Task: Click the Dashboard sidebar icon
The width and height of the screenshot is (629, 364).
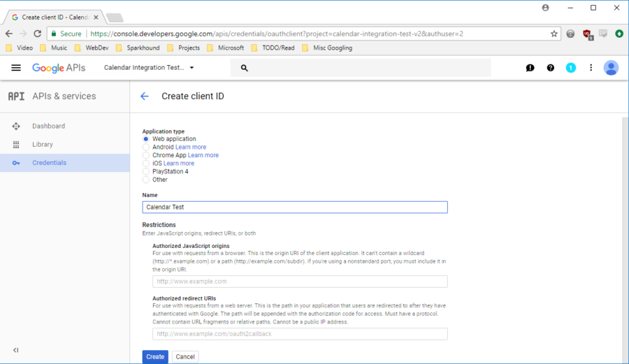Action: [16, 126]
